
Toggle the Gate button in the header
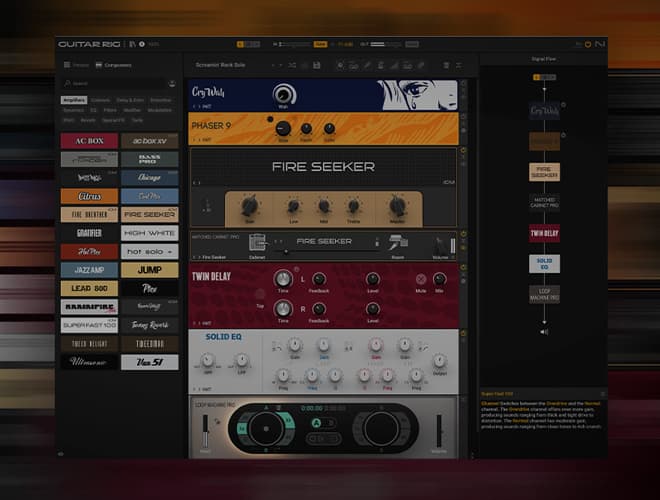pos(320,44)
